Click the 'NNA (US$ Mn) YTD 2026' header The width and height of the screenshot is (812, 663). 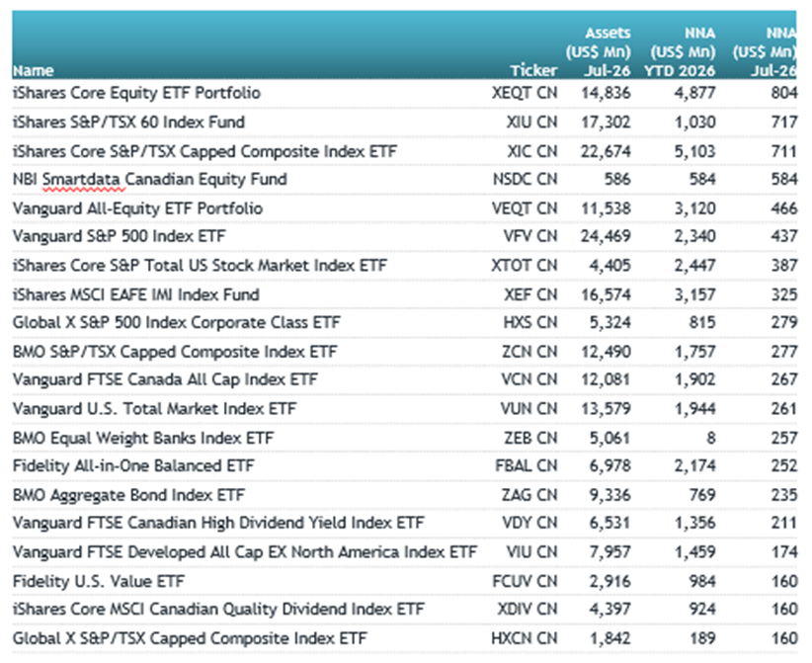pos(680,51)
